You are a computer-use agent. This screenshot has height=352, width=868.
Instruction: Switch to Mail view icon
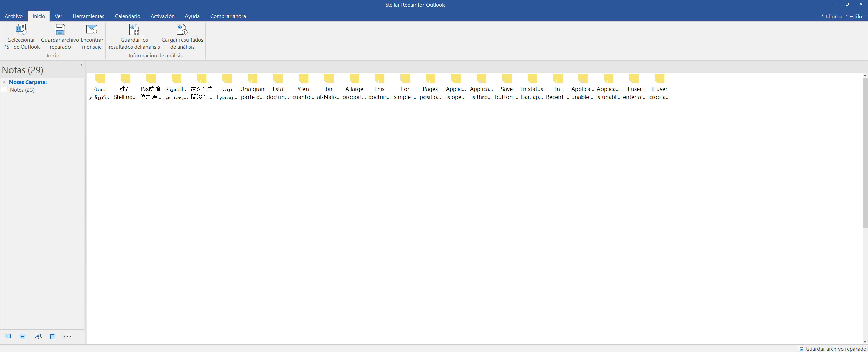8,336
